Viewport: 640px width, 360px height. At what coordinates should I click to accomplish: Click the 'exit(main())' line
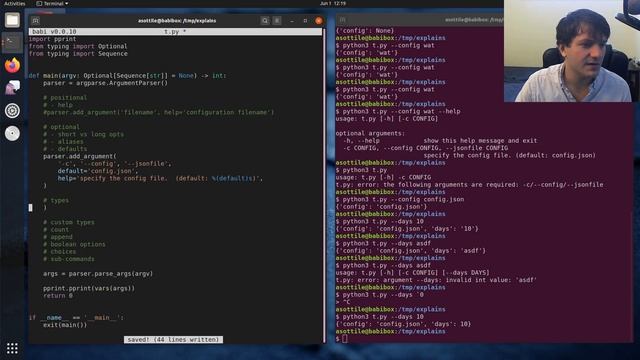click(65, 325)
